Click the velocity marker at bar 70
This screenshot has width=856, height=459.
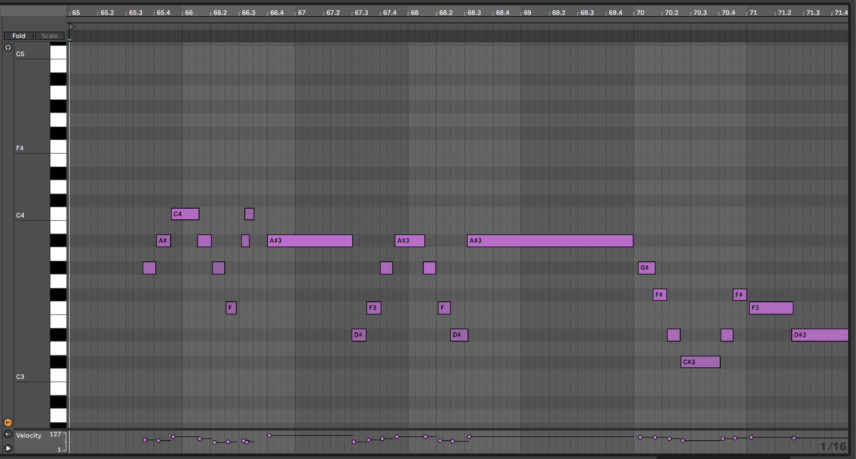pyautogui.click(x=640, y=437)
